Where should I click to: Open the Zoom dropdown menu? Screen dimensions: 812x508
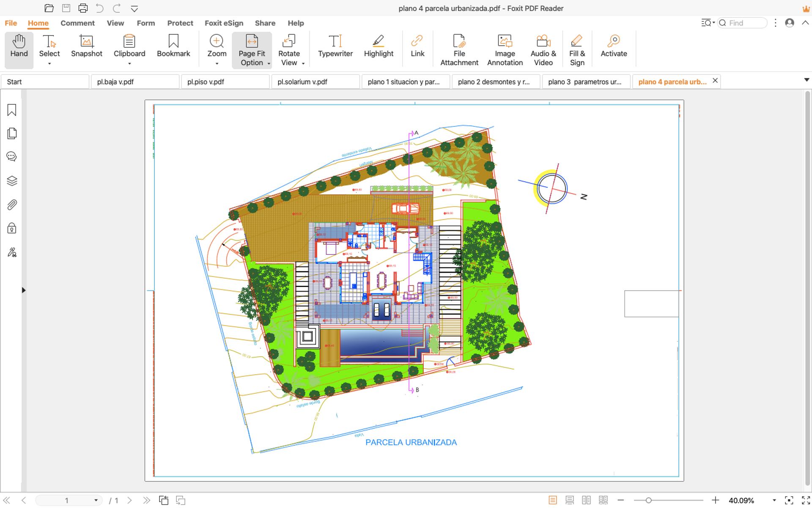216,63
